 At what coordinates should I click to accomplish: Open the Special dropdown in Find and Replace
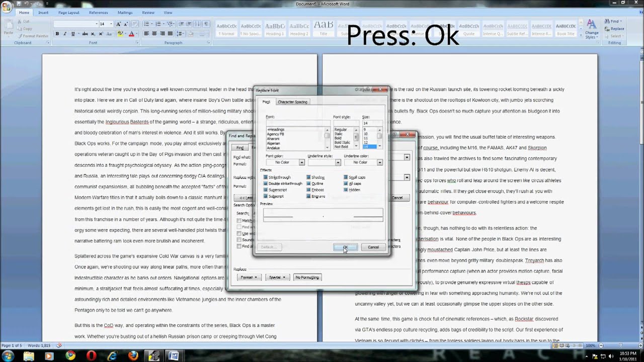tap(277, 278)
